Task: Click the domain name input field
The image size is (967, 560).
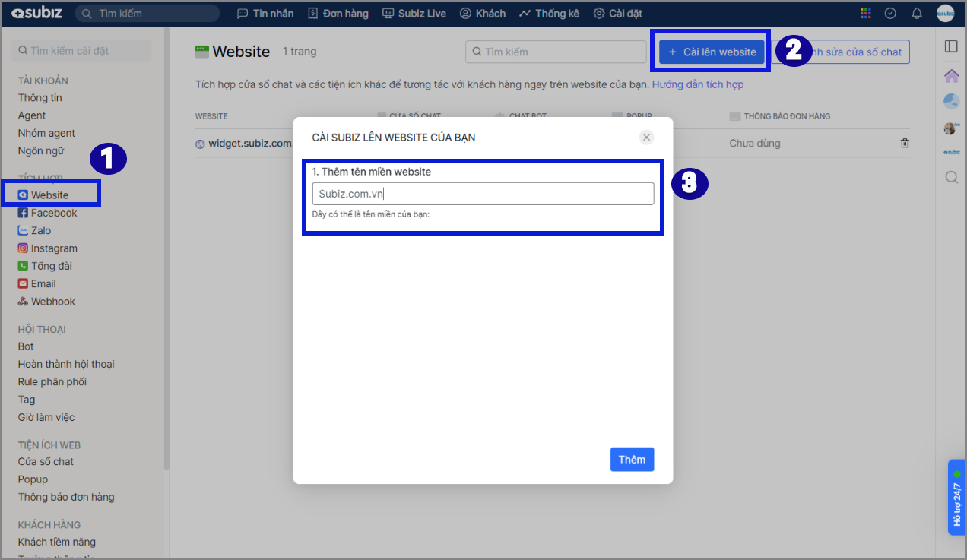Action: click(x=483, y=194)
